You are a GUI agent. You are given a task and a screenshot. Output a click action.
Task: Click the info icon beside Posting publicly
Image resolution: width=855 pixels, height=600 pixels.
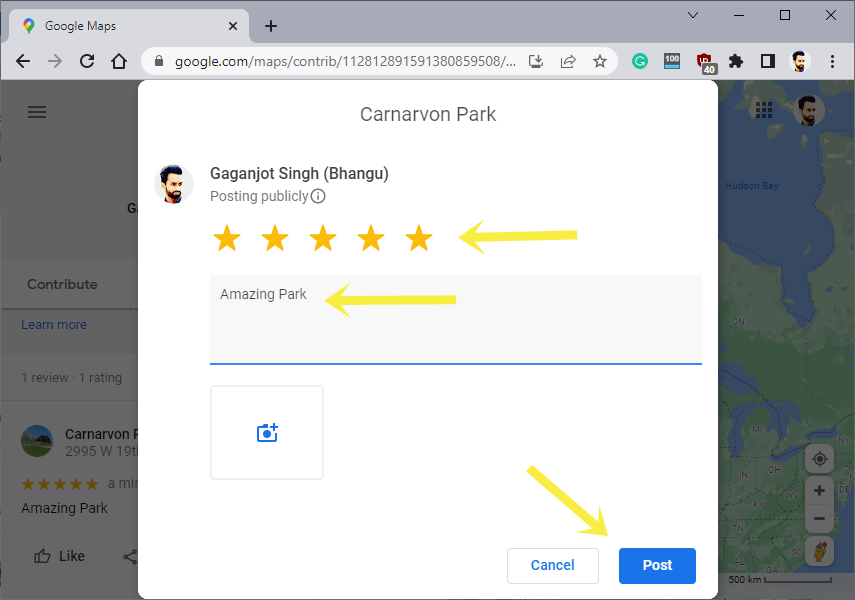point(318,196)
